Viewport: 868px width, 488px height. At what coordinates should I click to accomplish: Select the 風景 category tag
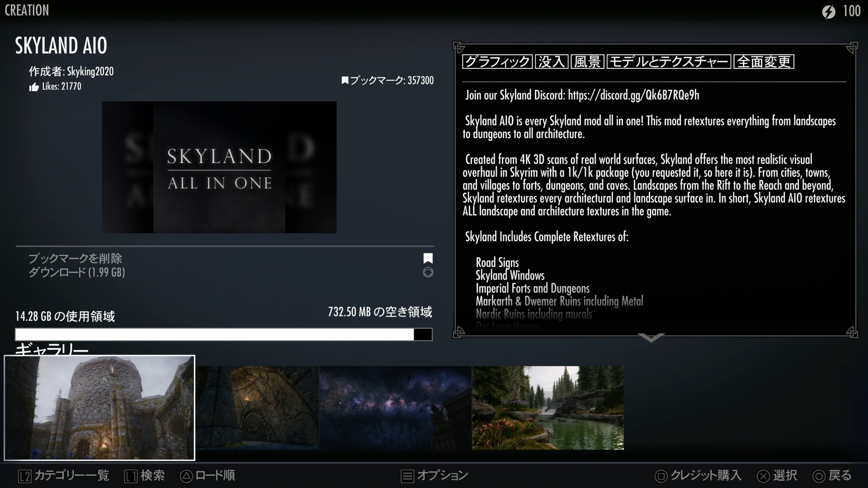point(587,62)
